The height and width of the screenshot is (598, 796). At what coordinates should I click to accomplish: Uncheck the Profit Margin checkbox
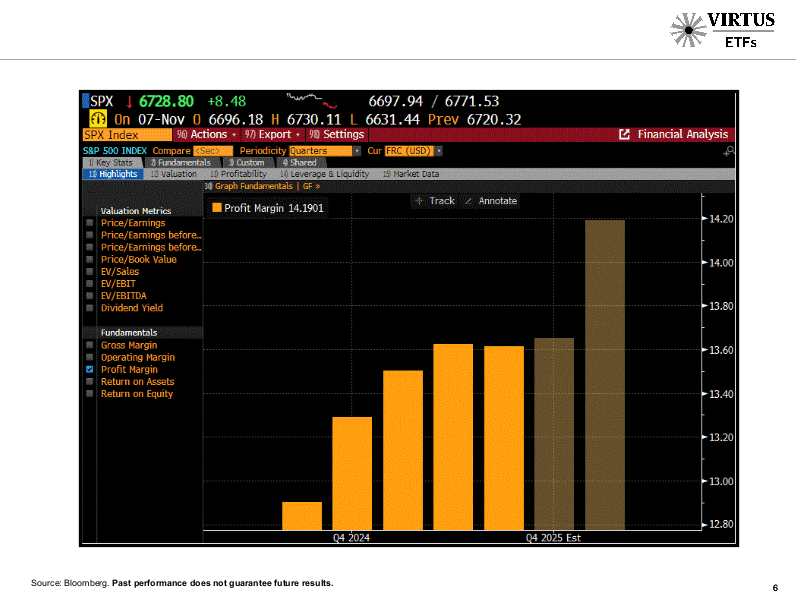[x=90, y=370]
